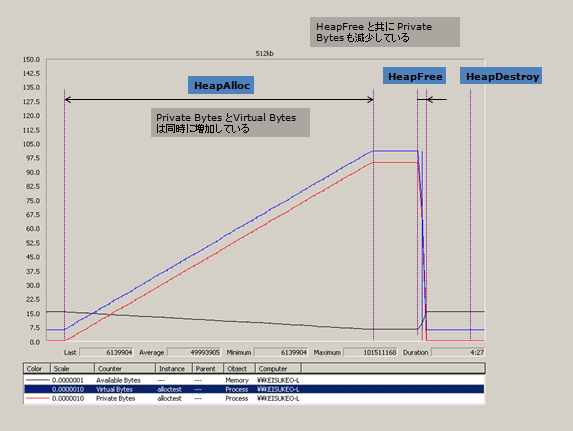The width and height of the screenshot is (573, 431).
Task: Click the Counter column header
Action: click(x=125, y=368)
